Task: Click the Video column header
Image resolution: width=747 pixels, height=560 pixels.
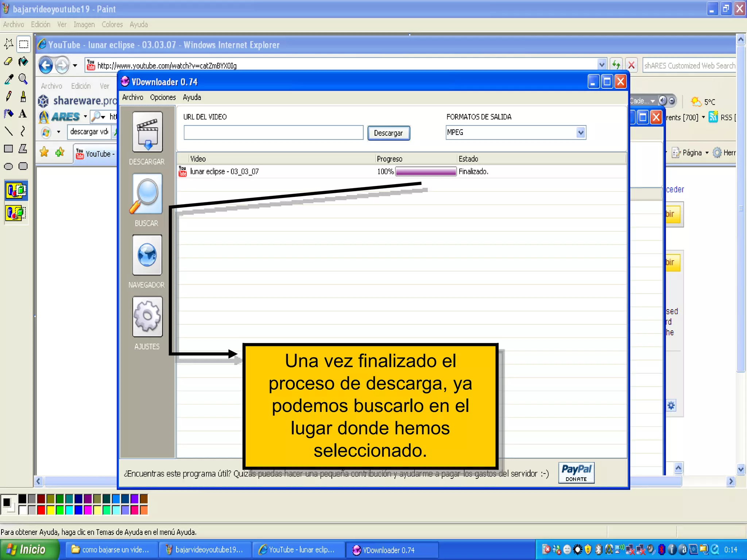Action: pyautogui.click(x=282, y=159)
